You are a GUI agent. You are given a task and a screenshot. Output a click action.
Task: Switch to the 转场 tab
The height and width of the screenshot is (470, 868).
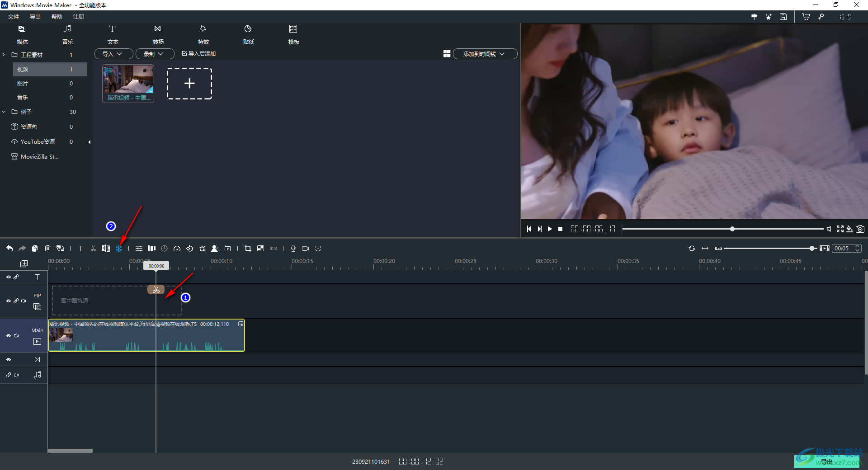coord(158,35)
